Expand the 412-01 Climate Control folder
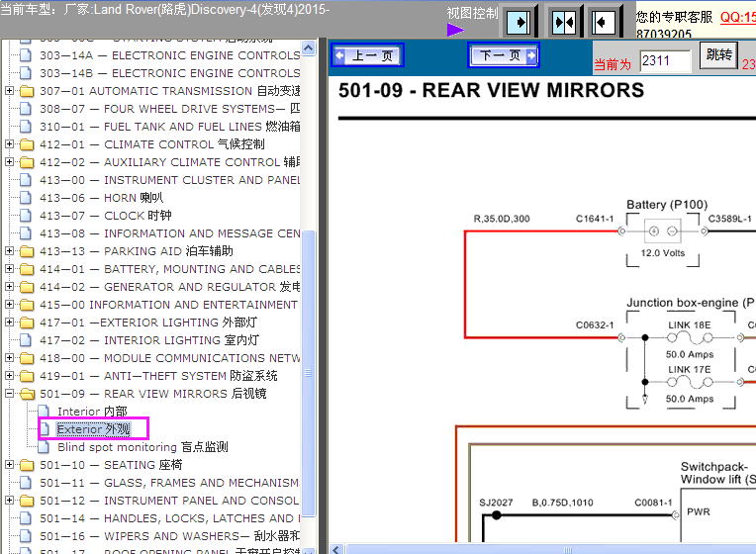 pos(9,144)
